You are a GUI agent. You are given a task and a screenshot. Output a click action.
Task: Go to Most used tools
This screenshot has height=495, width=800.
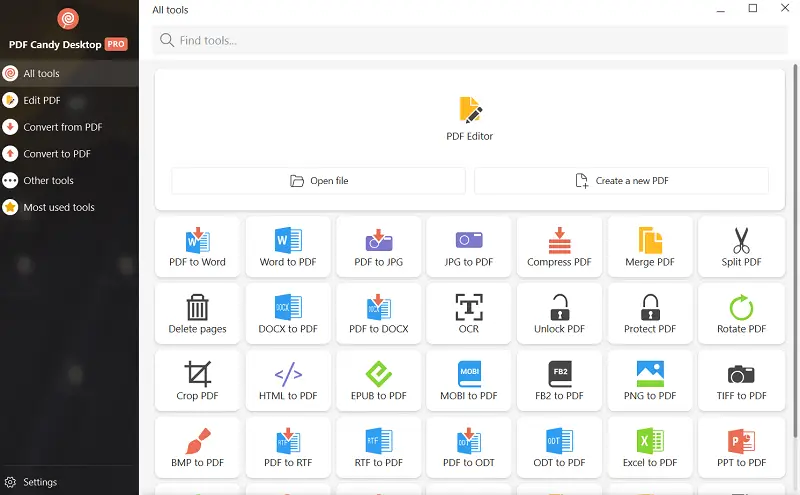tap(58, 207)
